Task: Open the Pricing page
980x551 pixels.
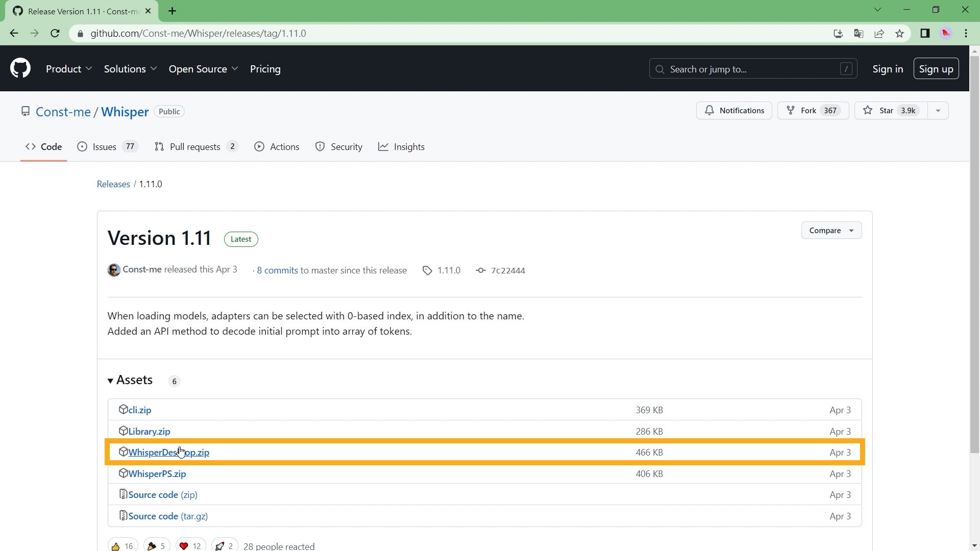Action: point(265,69)
